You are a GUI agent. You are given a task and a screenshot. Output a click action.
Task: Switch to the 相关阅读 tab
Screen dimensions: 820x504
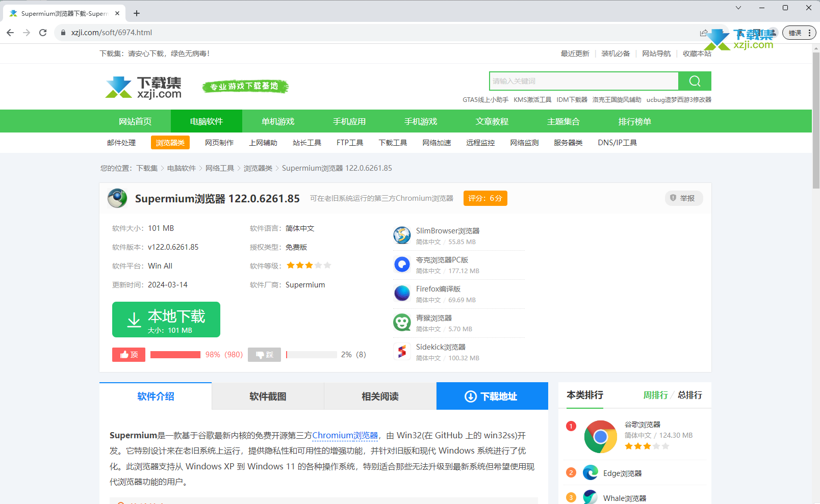380,396
